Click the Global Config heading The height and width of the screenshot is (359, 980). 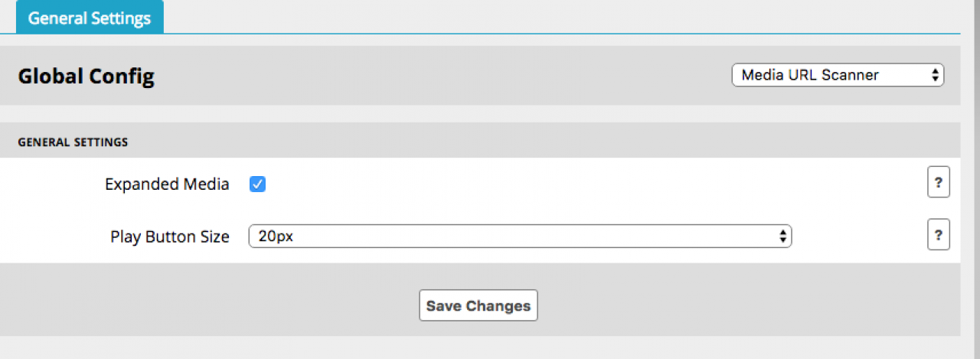tap(86, 77)
